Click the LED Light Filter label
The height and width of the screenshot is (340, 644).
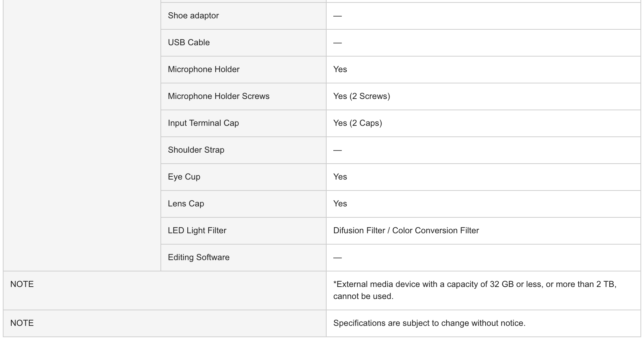pos(197,230)
